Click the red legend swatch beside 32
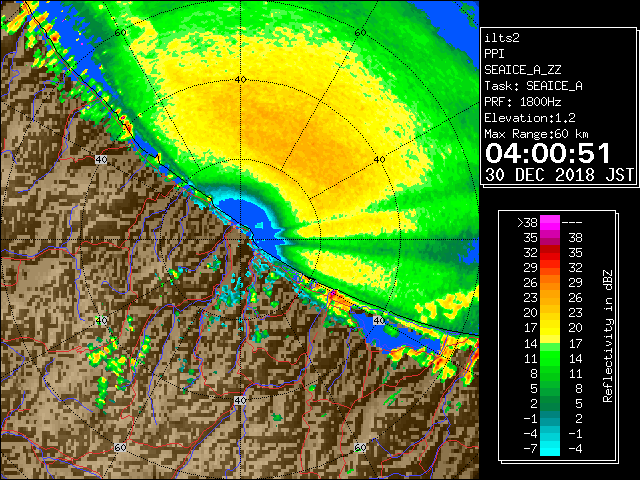The width and height of the screenshot is (640, 480). point(550,253)
